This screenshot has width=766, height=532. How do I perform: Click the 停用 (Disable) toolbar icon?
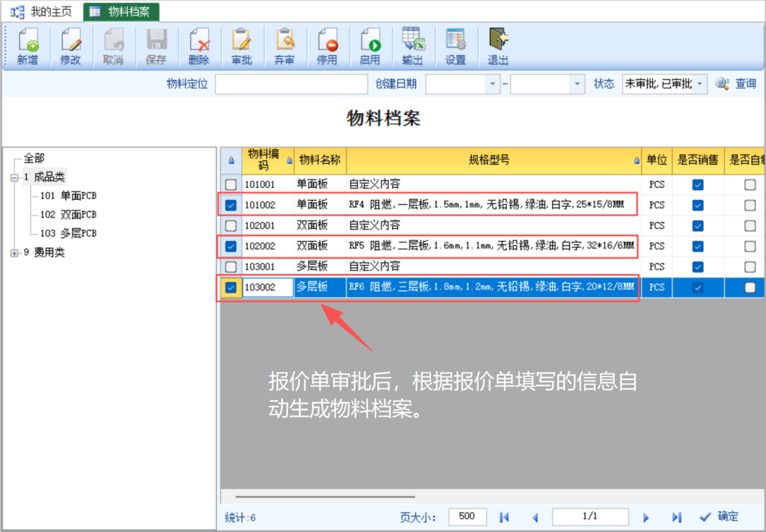(x=327, y=46)
